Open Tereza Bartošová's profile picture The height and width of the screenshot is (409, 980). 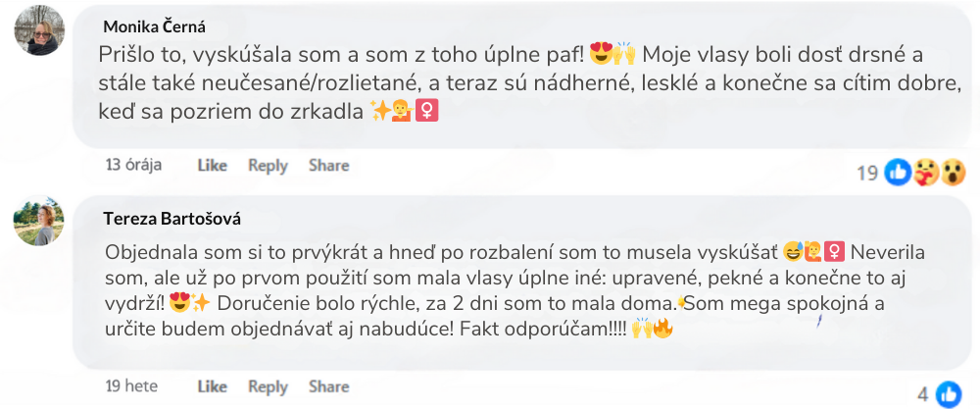pos(39,221)
